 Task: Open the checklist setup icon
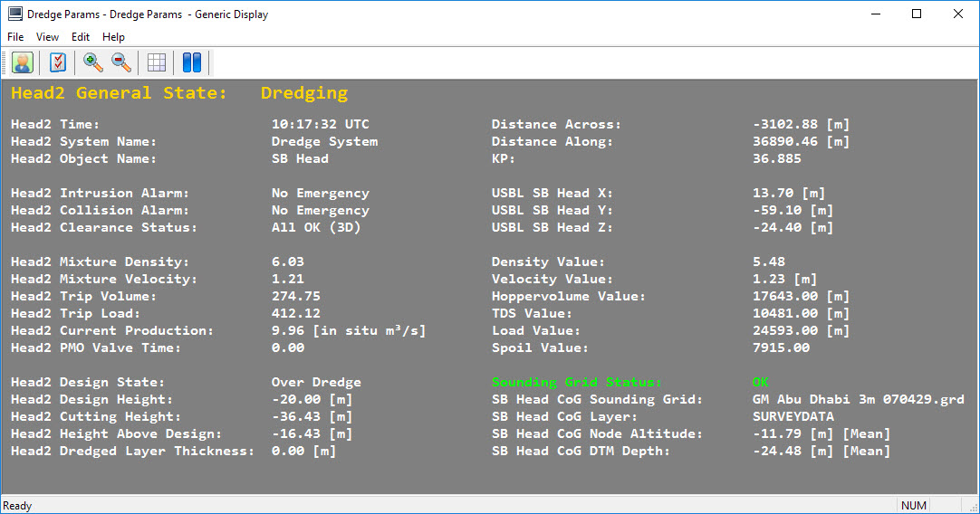pyautogui.click(x=58, y=62)
